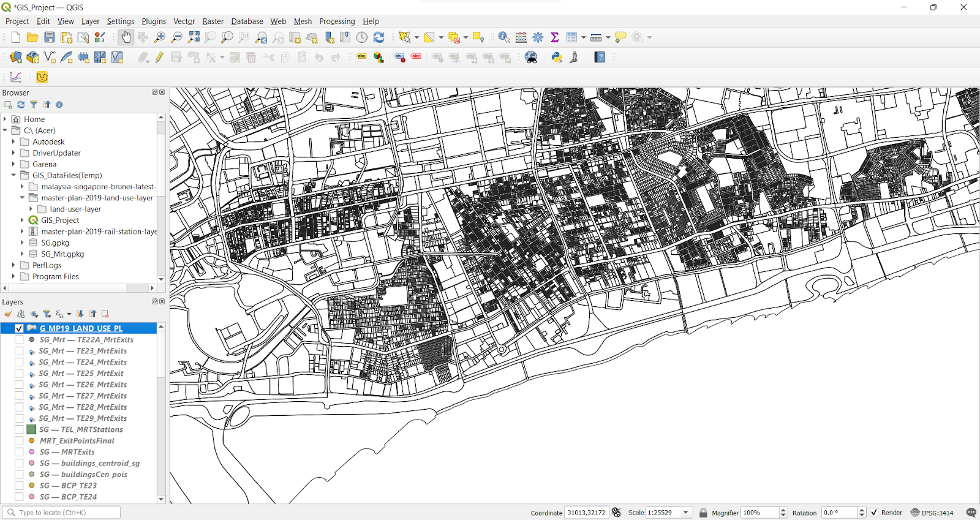
Task: Click the Refresh map canvas icon
Action: coord(379,37)
